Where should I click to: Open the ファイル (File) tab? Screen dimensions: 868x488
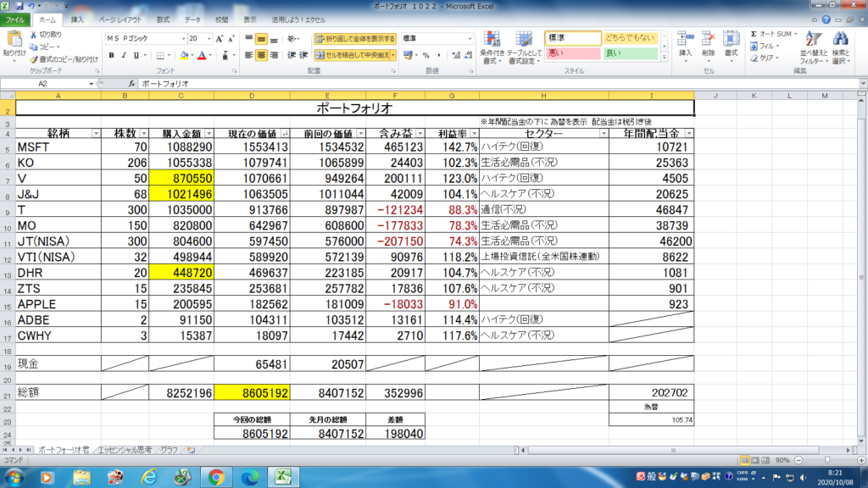tap(15, 20)
